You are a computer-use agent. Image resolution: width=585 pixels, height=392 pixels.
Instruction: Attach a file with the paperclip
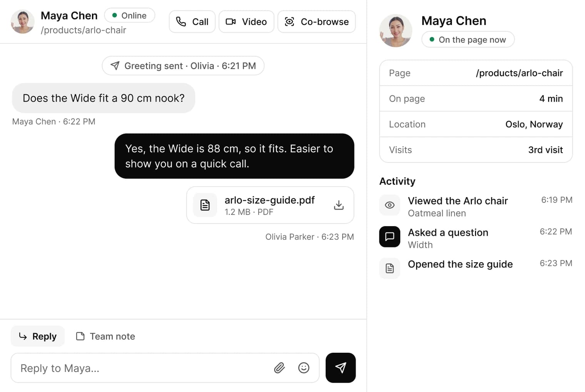coord(279,368)
